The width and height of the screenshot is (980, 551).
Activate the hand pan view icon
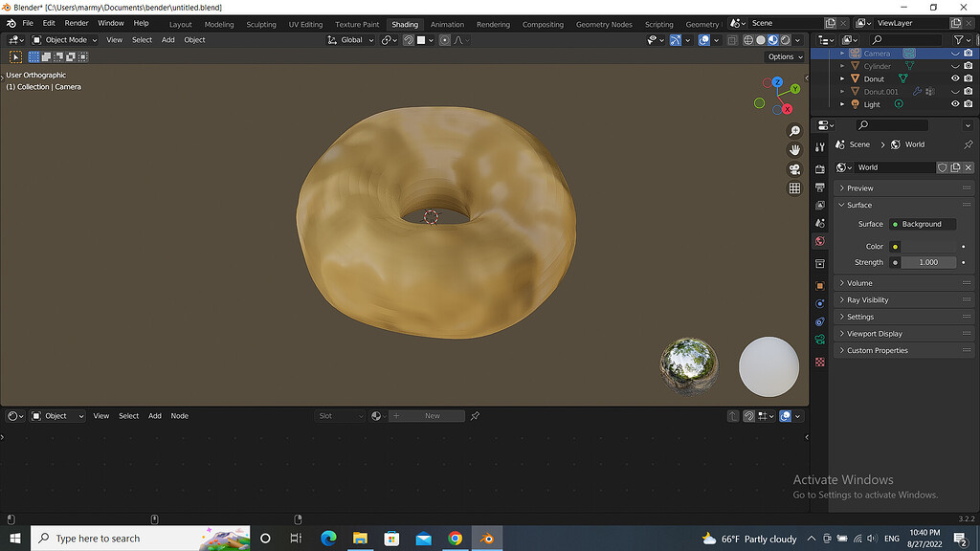794,150
